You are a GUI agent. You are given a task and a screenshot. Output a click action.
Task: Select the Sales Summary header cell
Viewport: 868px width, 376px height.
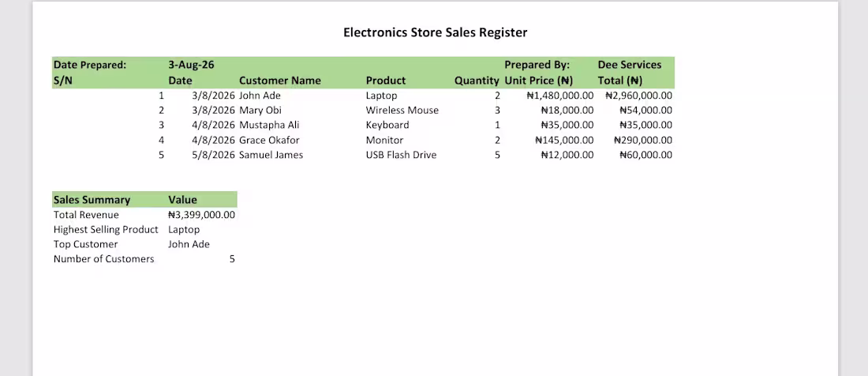[x=92, y=200]
